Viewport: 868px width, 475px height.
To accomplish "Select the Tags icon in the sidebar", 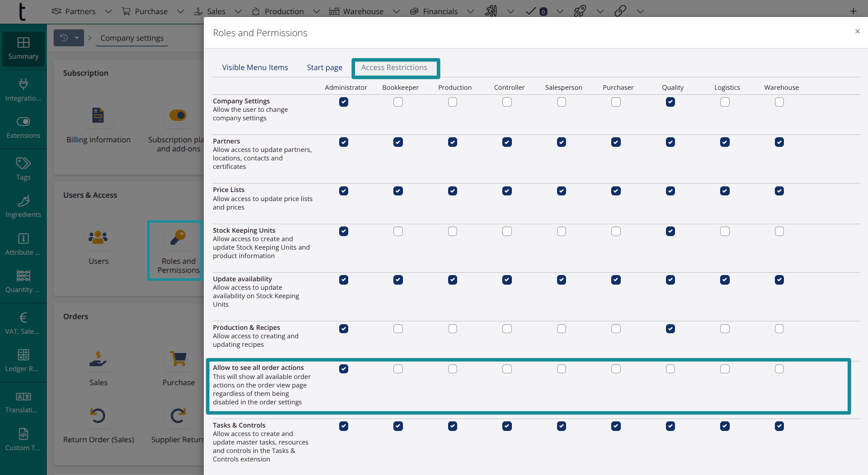I will point(23,163).
